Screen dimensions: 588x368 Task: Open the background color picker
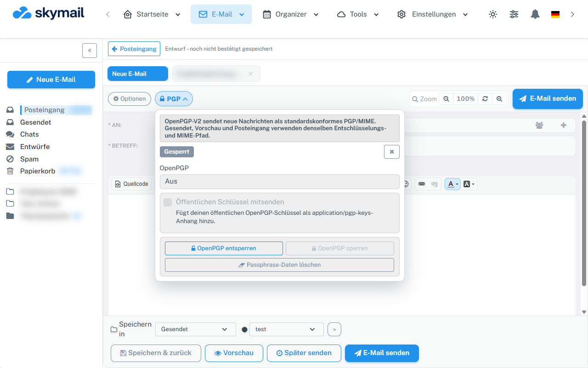[x=469, y=184]
